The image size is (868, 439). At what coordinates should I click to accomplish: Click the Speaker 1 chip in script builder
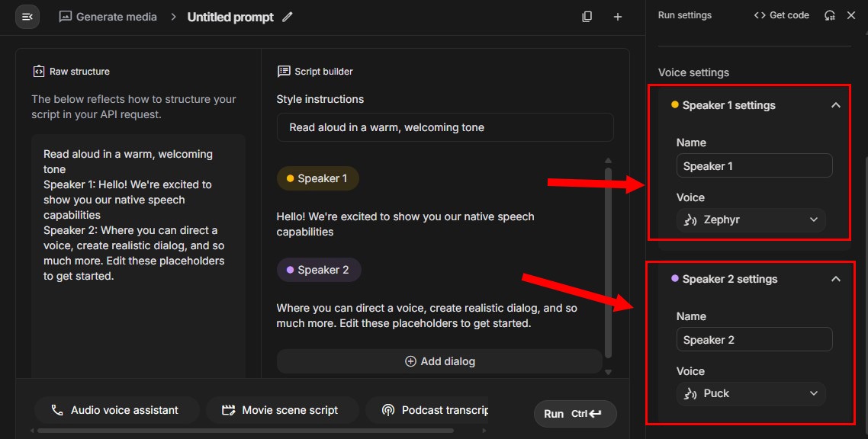coord(317,178)
